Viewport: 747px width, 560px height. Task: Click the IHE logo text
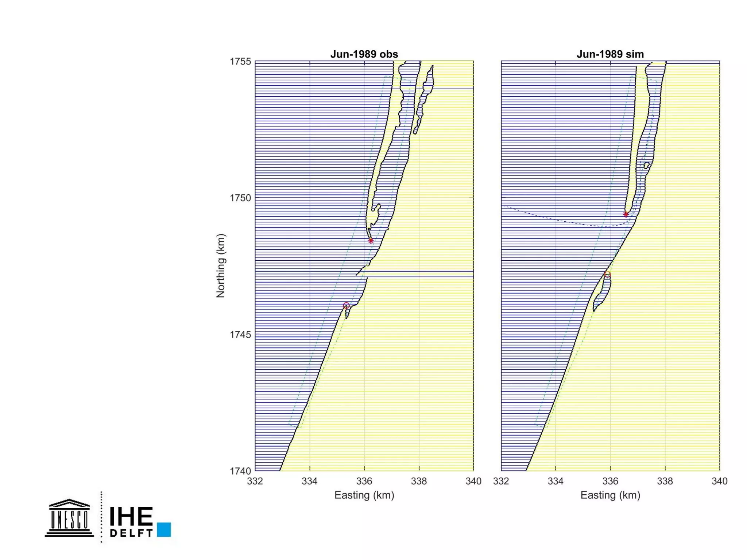[x=131, y=516]
